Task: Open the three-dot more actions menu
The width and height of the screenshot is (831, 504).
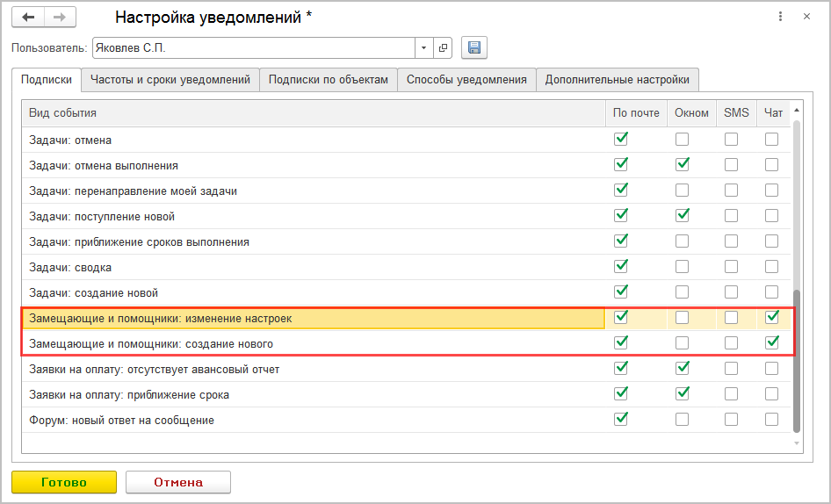Action: click(x=780, y=17)
